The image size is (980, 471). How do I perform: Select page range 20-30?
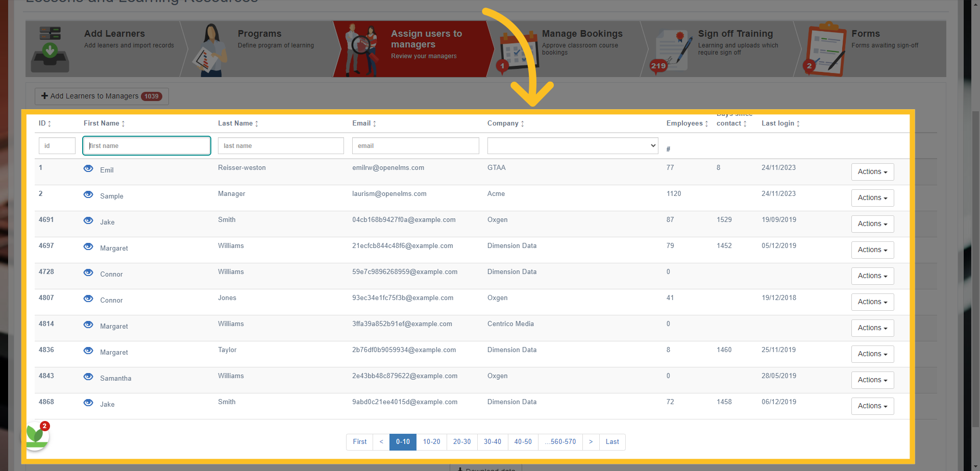pyautogui.click(x=462, y=442)
